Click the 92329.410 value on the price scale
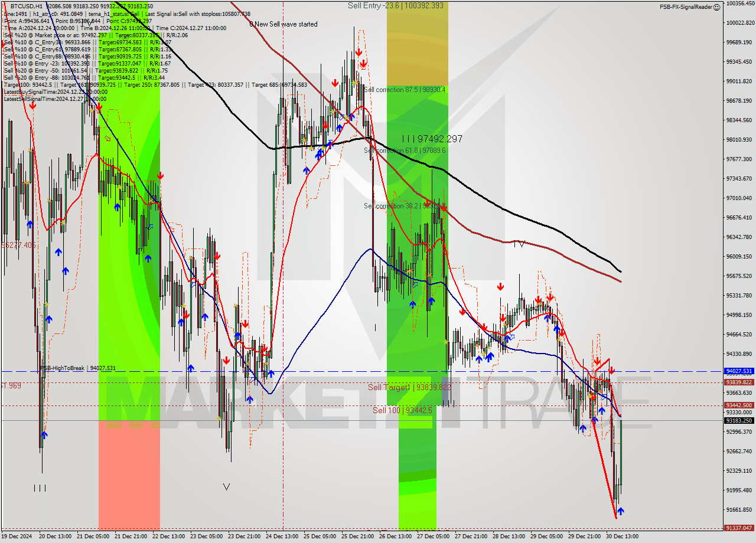 [739, 471]
